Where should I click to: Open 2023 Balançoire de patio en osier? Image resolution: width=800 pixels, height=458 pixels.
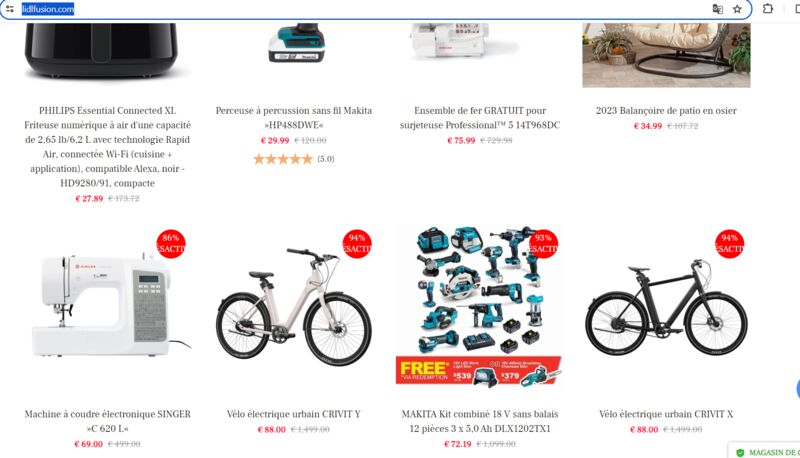click(x=666, y=110)
